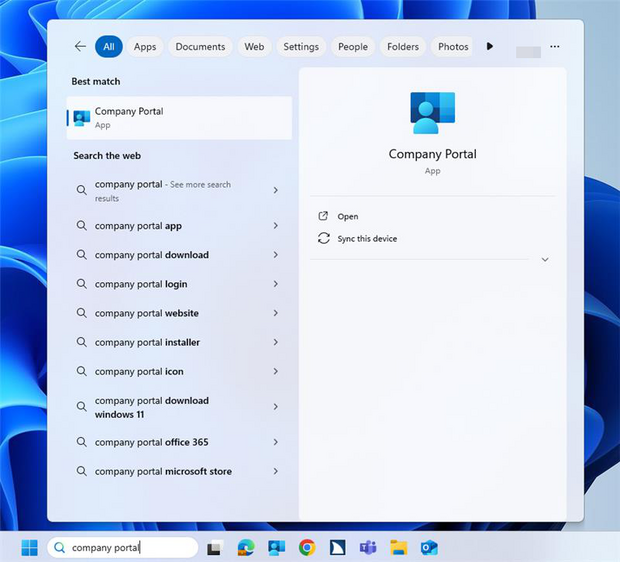This screenshot has width=620, height=562.
Task: Switch to the Web filter tab
Action: (x=254, y=47)
